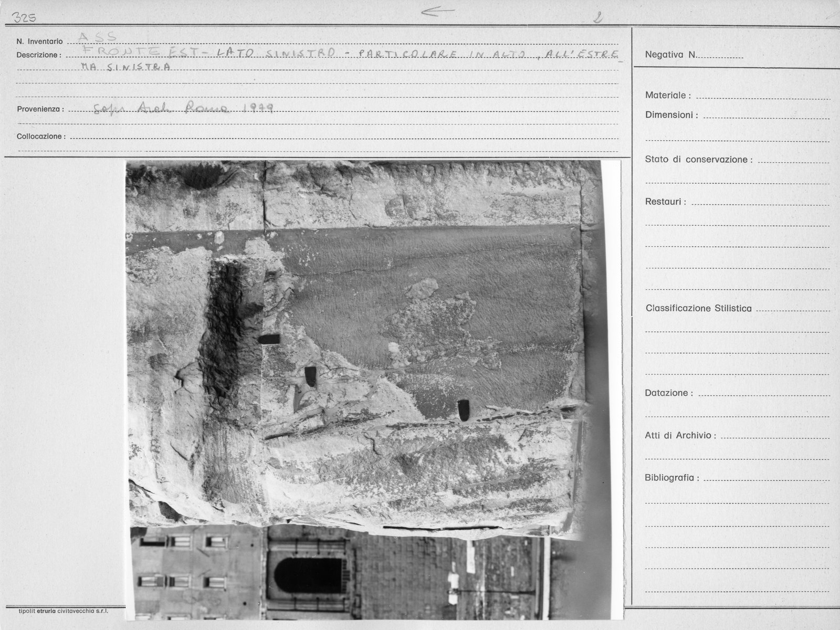Click the attached stone relief photograph
840x630 pixels.
point(373,390)
